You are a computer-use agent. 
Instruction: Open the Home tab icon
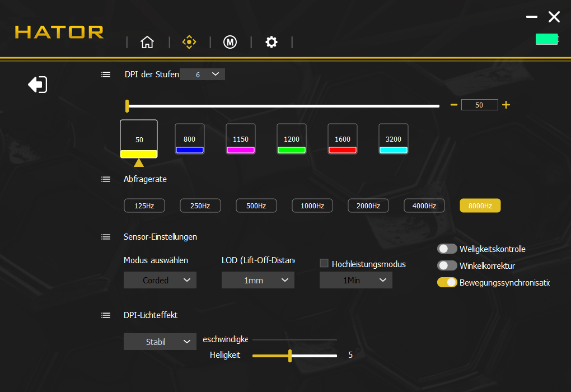coord(147,42)
